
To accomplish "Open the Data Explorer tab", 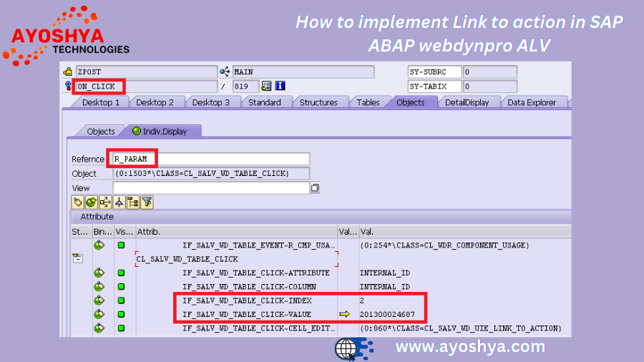I will coord(532,102).
